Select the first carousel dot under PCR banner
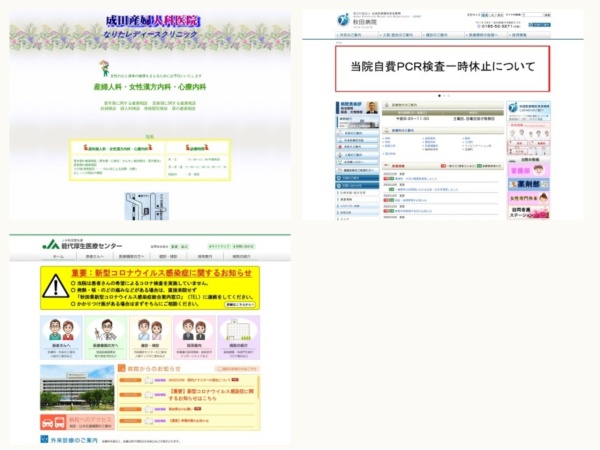The height and width of the screenshot is (450, 600). pos(436,96)
